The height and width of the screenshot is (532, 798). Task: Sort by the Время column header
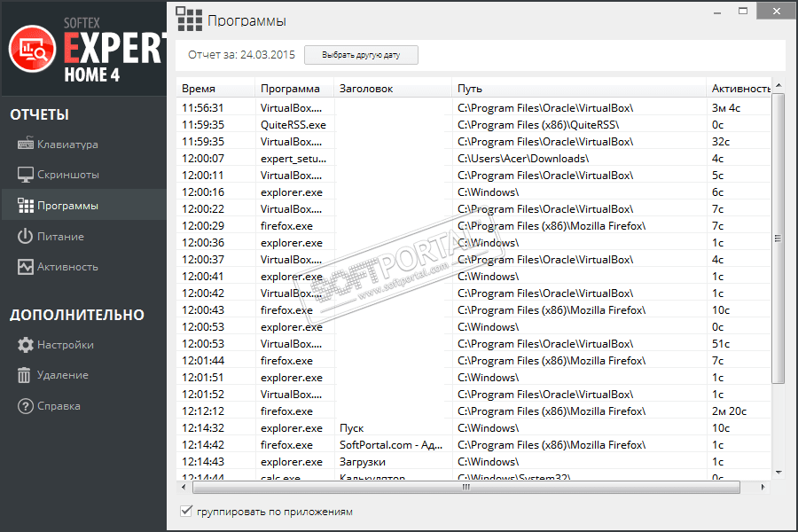(215, 89)
